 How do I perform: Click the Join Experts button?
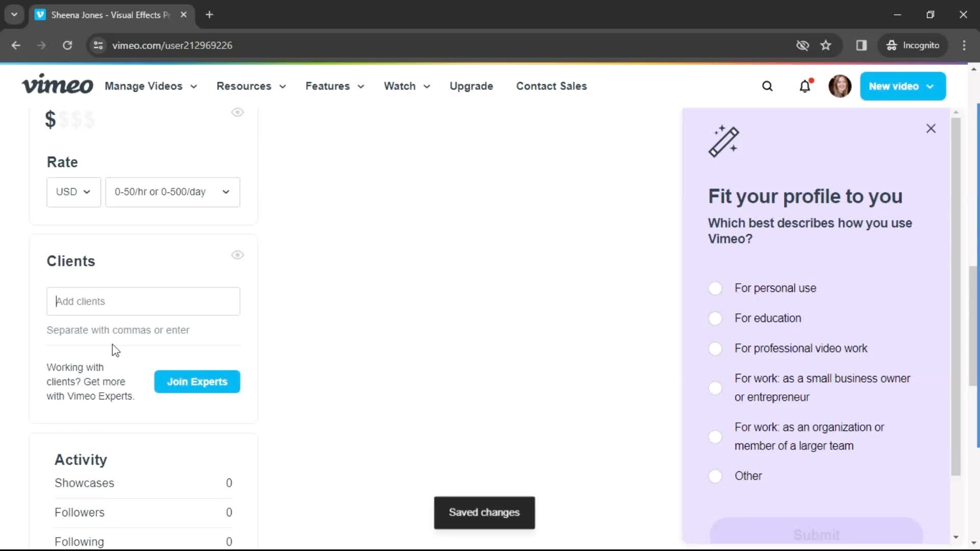click(x=197, y=382)
